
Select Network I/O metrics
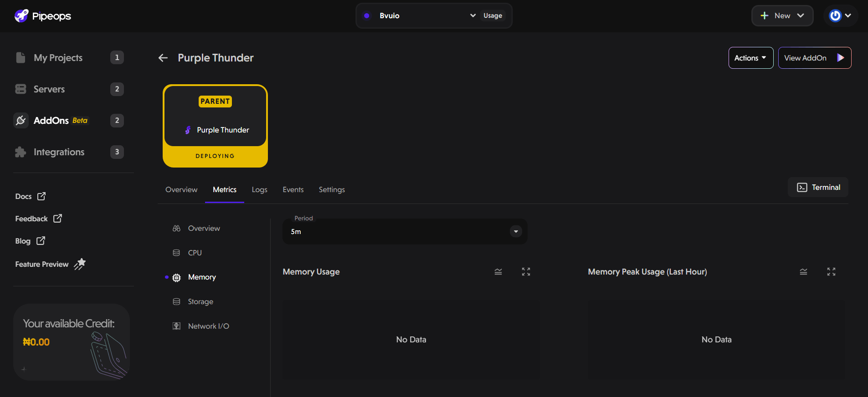[201, 326]
